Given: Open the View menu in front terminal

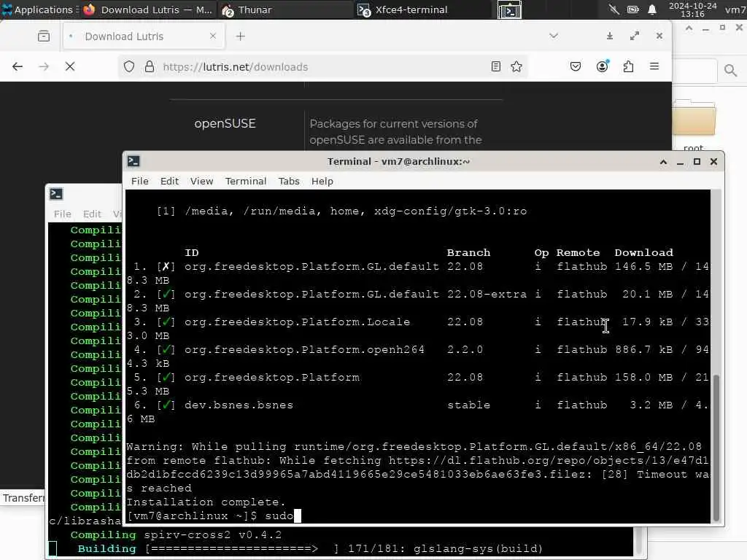Looking at the screenshot, I should pyautogui.click(x=201, y=182).
